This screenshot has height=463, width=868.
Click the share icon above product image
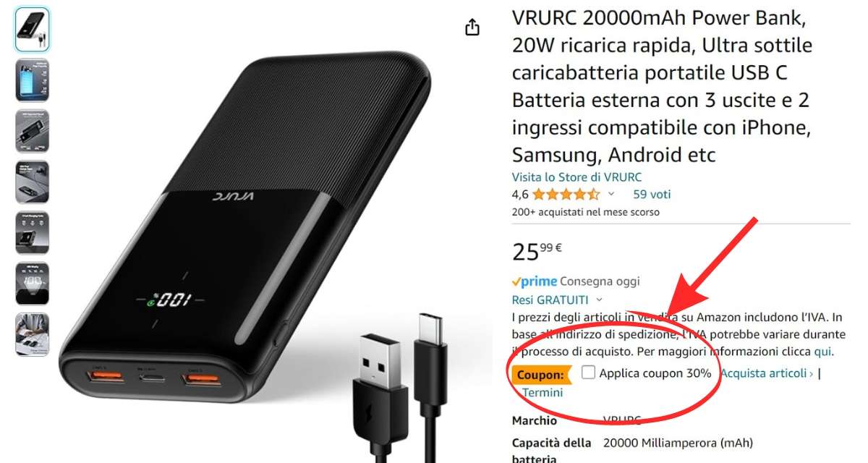coord(472,27)
